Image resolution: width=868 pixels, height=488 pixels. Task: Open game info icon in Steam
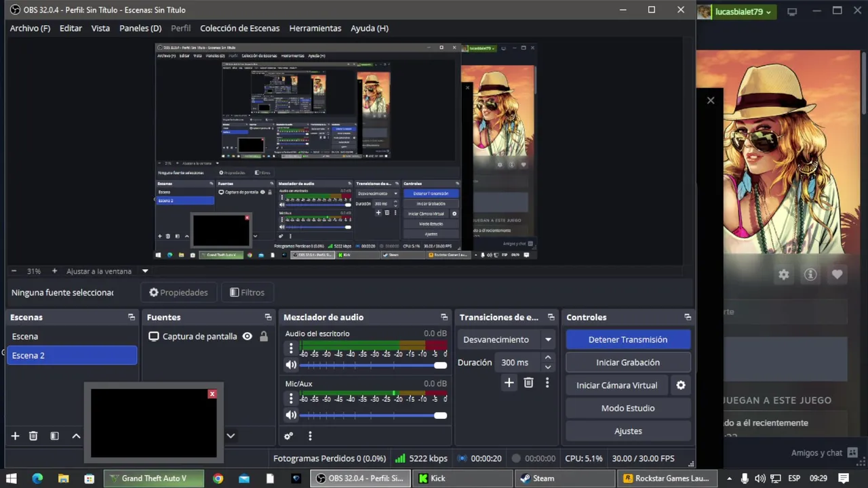pyautogui.click(x=810, y=274)
